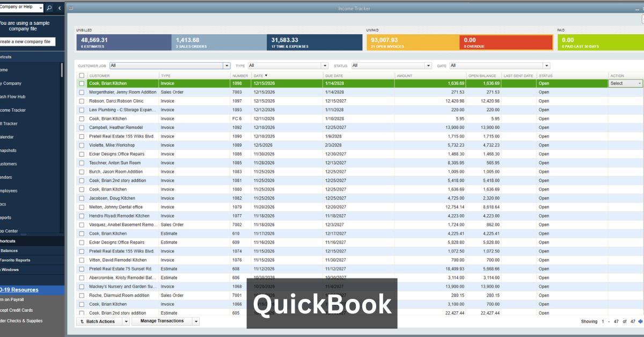Open the Sales Orders unbilled tile
This screenshot has width=644, height=337.
click(219, 43)
